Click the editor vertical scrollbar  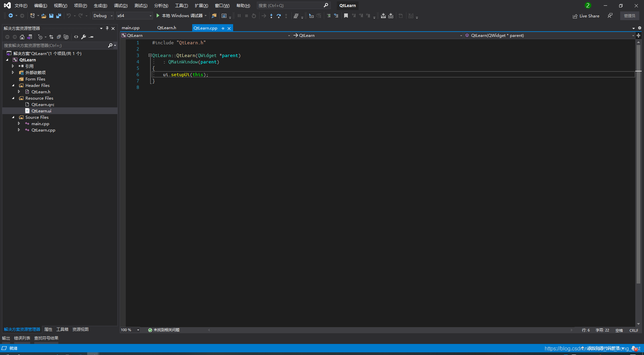[x=638, y=164]
